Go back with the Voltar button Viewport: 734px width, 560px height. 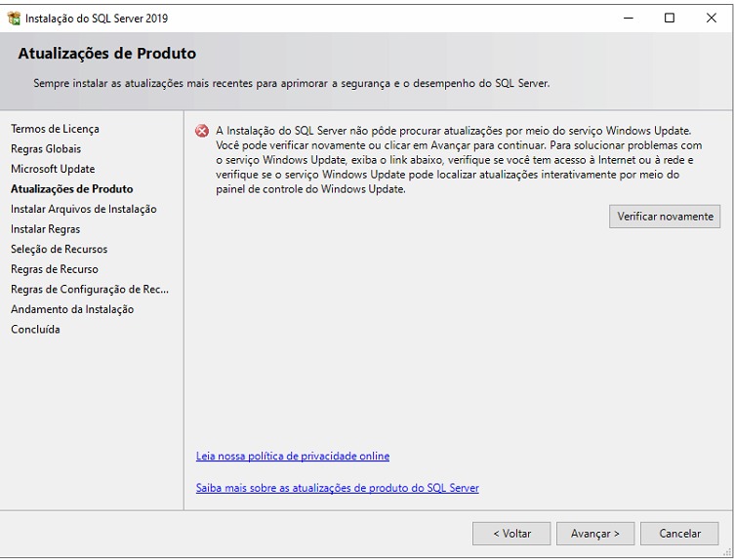click(x=511, y=534)
